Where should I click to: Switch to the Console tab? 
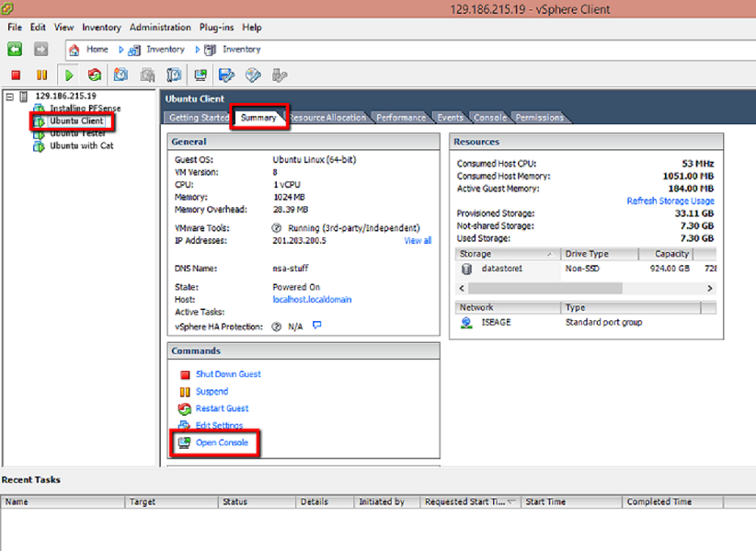pyautogui.click(x=490, y=118)
